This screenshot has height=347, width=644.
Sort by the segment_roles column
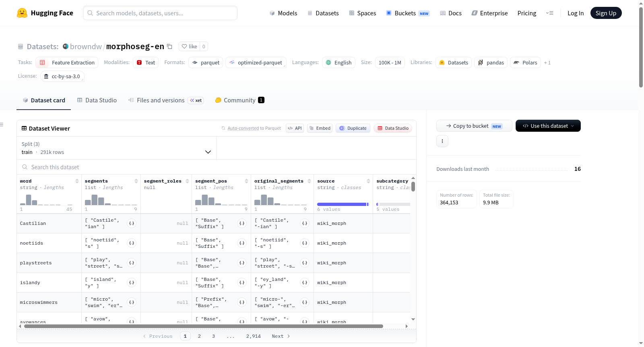point(187,181)
